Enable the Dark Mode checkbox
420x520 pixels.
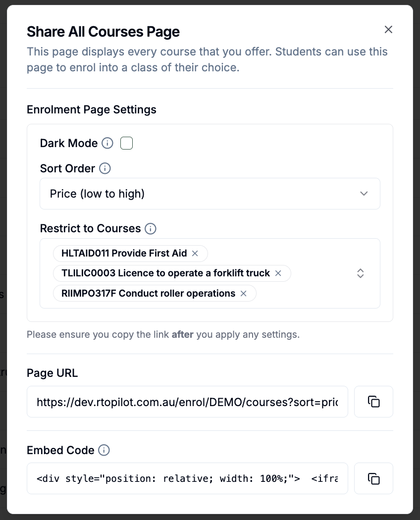tap(126, 143)
